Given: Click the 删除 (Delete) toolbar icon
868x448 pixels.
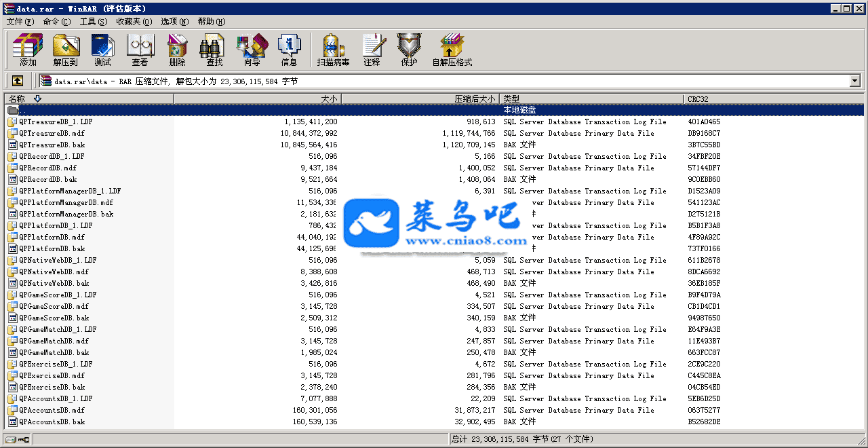Looking at the screenshot, I should (177, 50).
